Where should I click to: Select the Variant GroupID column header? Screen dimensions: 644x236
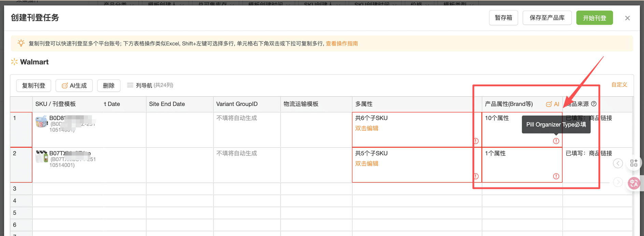(x=247, y=104)
